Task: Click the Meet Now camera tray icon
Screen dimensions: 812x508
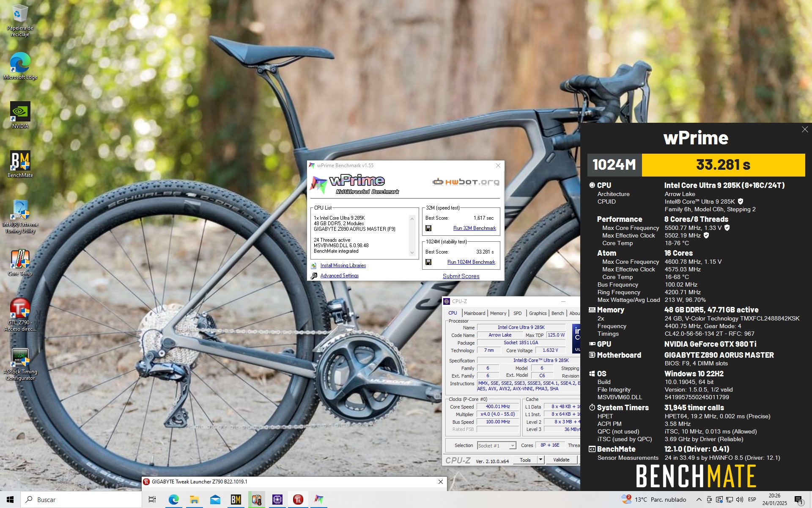Action: point(709,500)
